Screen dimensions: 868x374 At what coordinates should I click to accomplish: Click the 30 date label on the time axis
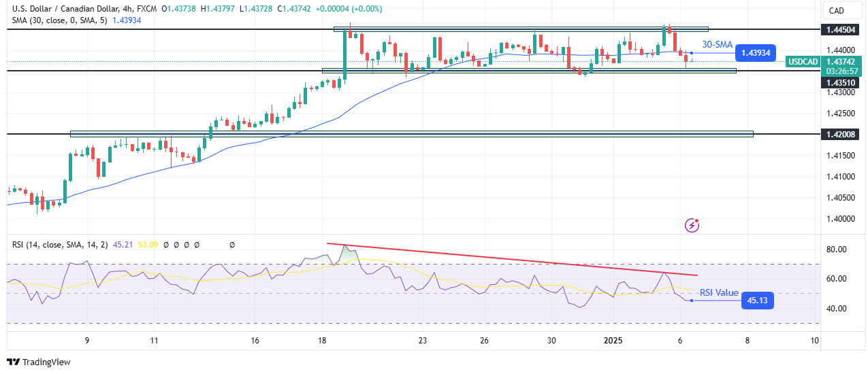tap(552, 340)
